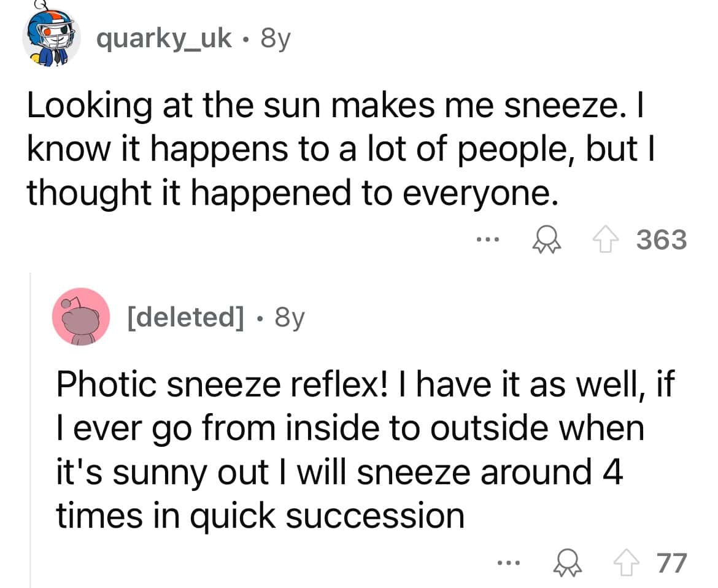Click the pink default avatar of deleted user

pyautogui.click(x=81, y=317)
